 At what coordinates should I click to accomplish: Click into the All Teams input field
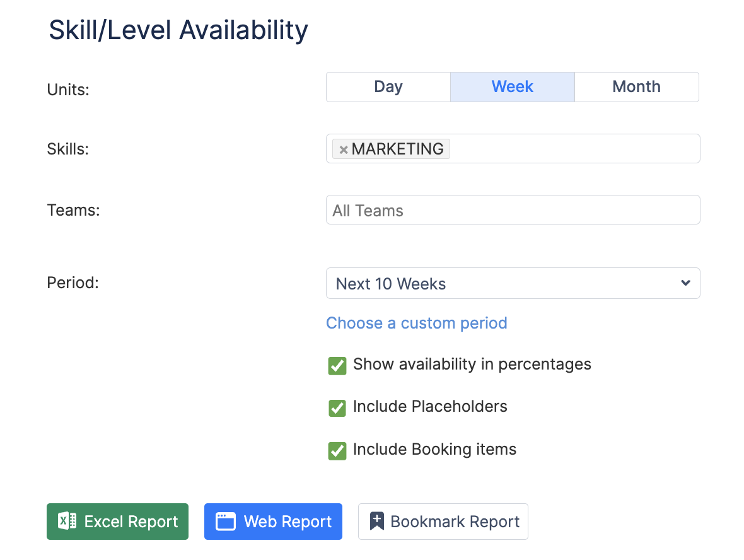[512, 210]
